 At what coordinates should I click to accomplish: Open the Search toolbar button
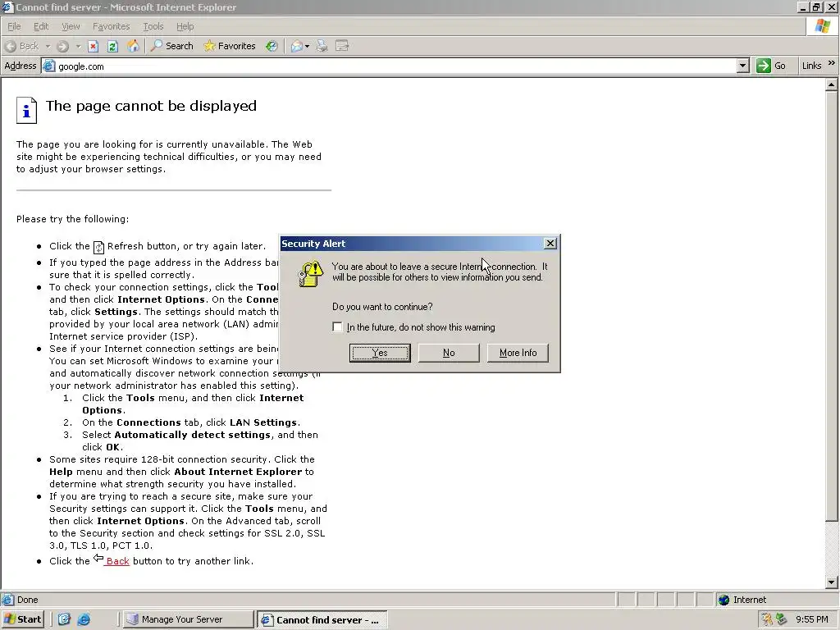tap(172, 46)
